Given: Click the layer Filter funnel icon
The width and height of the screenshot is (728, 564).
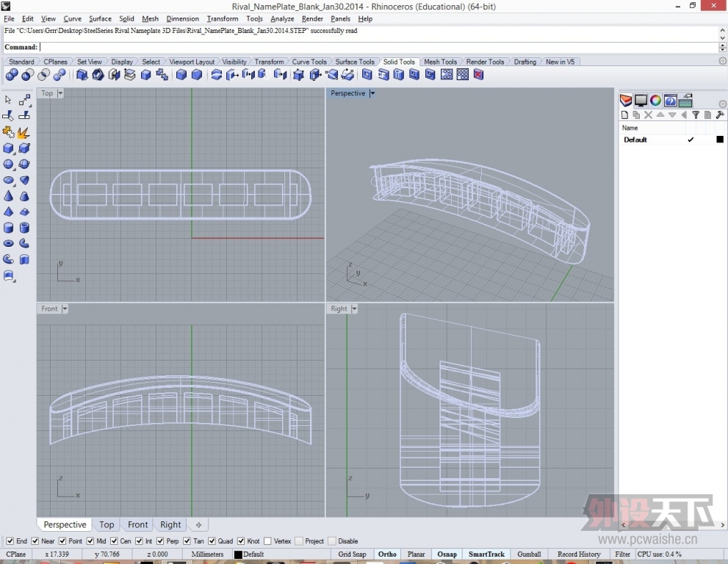Looking at the screenshot, I should pos(696,115).
